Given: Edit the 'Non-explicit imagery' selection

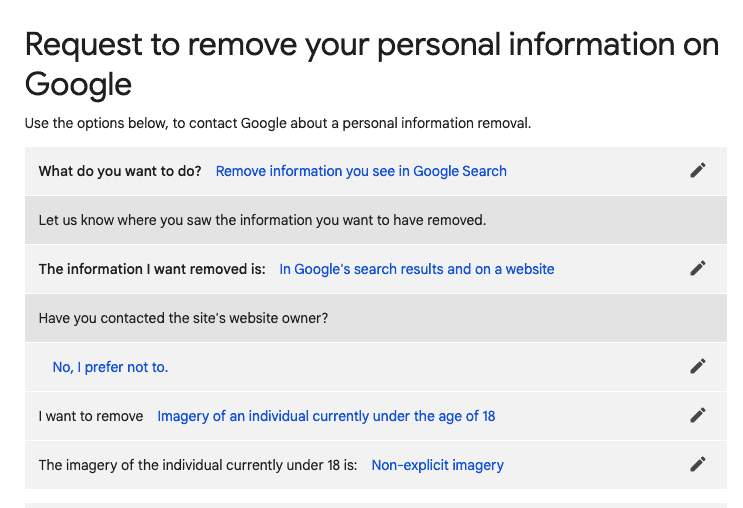Looking at the screenshot, I should coord(698,465).
